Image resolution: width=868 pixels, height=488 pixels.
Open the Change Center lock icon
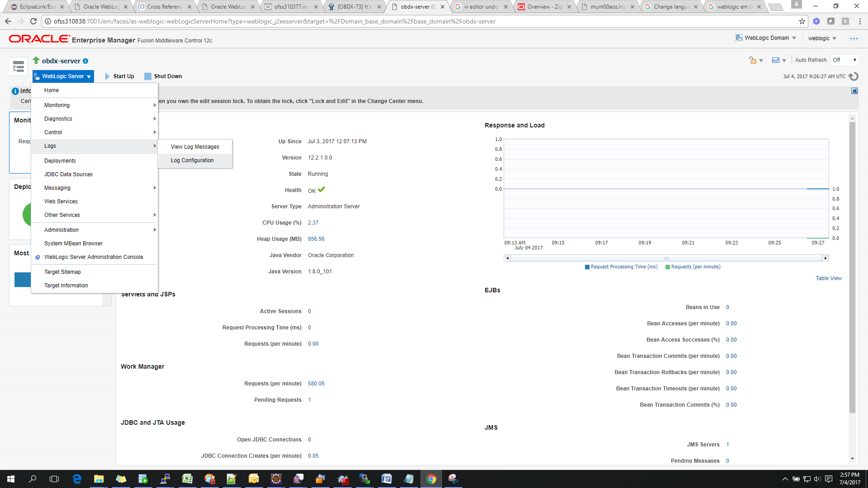pyautogui.click(x=753, y=60)
